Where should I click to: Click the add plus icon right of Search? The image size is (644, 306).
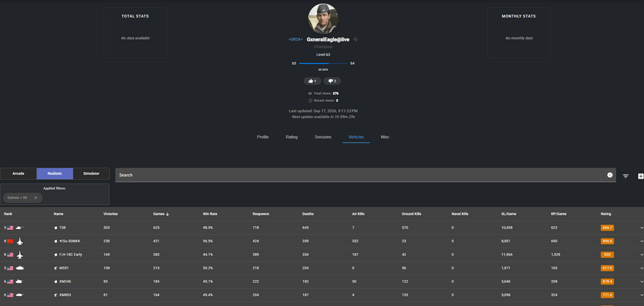(x=641, y=177)
